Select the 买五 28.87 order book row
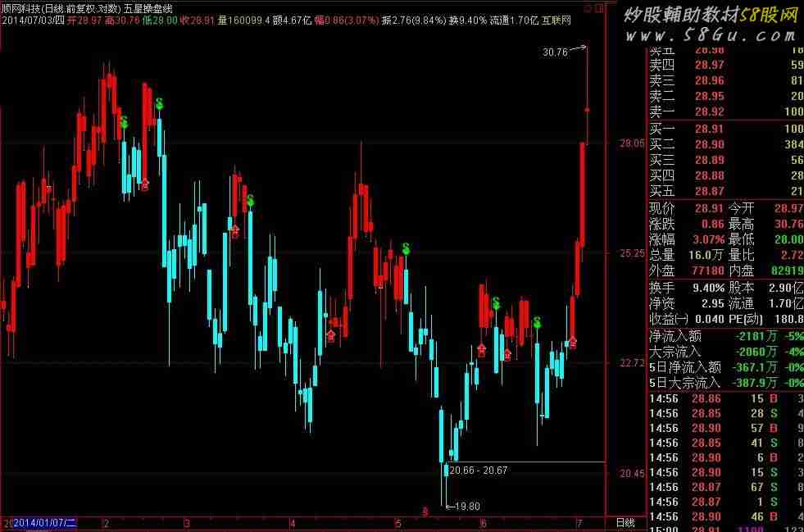 coord(725,191)
